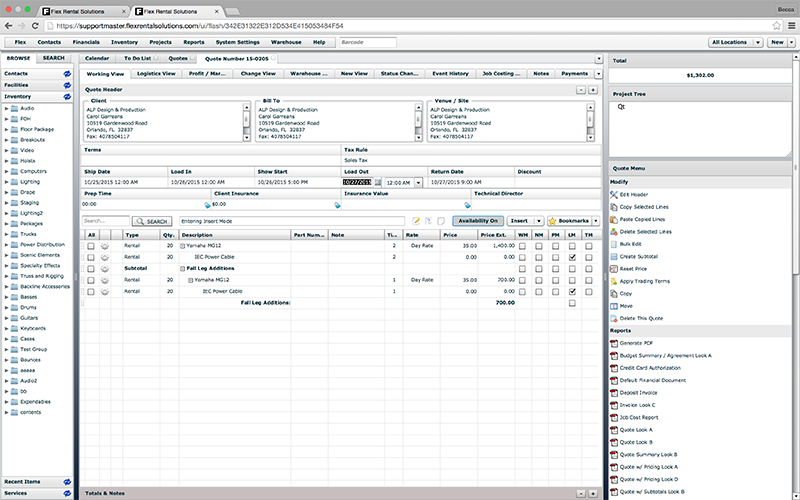Click the Delete Selected Lines icon
Screen dimensions: 800x500
[x=614, y=232]
